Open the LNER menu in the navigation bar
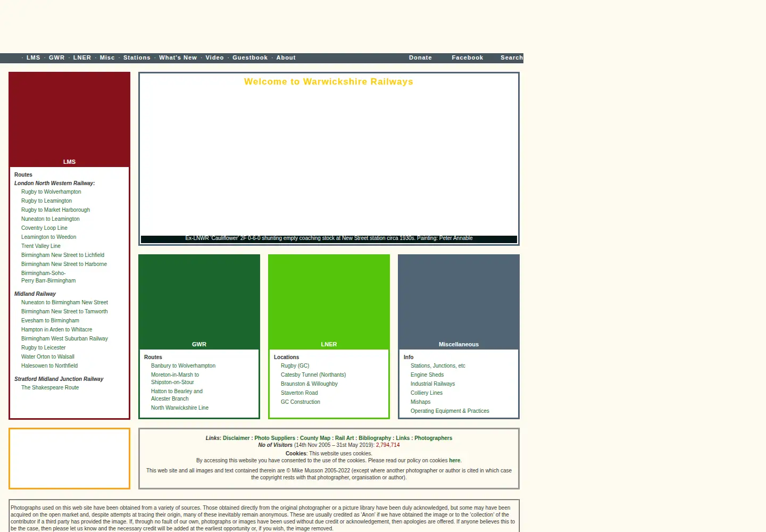Viewport: 766px width, 532px height. (82, 58)
